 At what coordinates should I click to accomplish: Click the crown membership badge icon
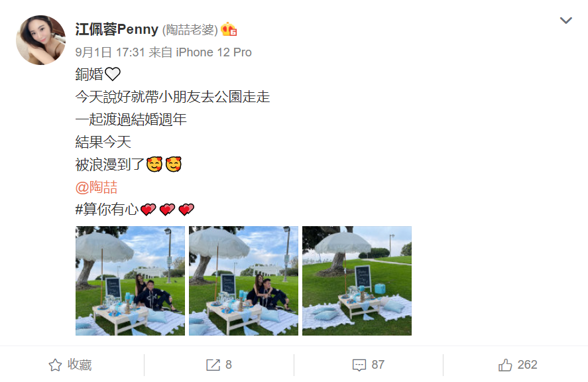pos(229,29)
